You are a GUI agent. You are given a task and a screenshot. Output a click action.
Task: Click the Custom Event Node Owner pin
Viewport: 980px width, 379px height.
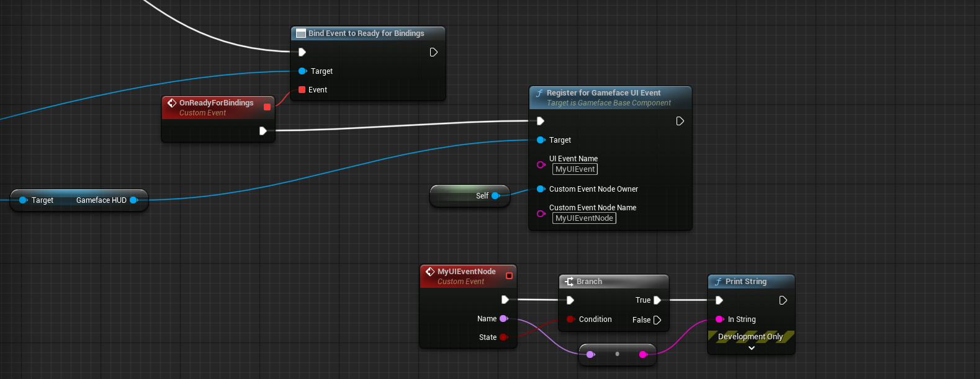click(x=541, y=189)
